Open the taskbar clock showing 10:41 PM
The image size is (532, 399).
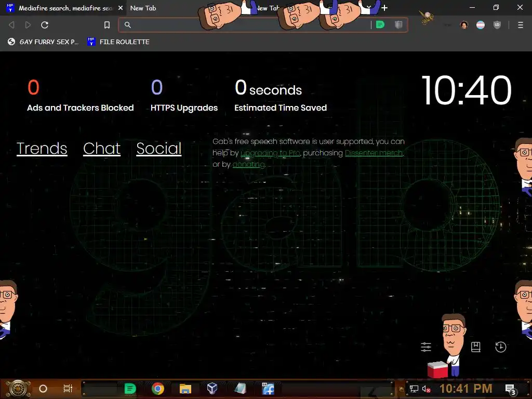point(466,389)
